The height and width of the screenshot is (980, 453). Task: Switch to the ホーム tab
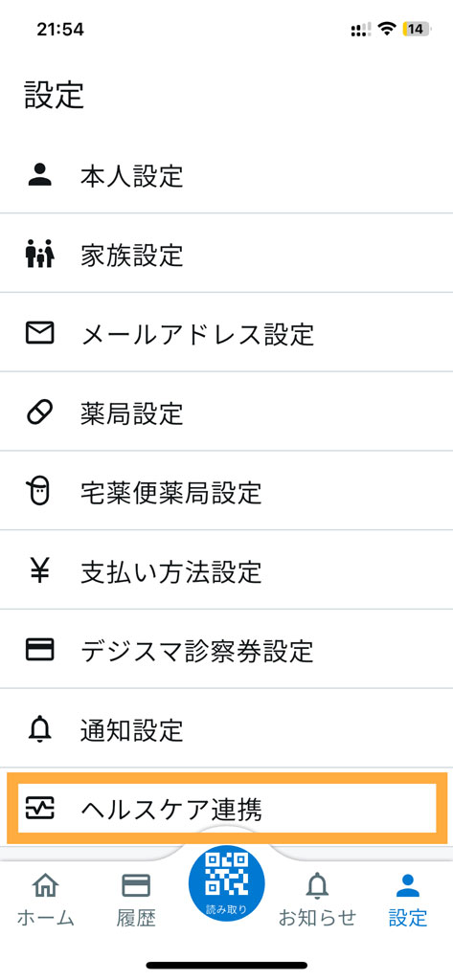45,898
